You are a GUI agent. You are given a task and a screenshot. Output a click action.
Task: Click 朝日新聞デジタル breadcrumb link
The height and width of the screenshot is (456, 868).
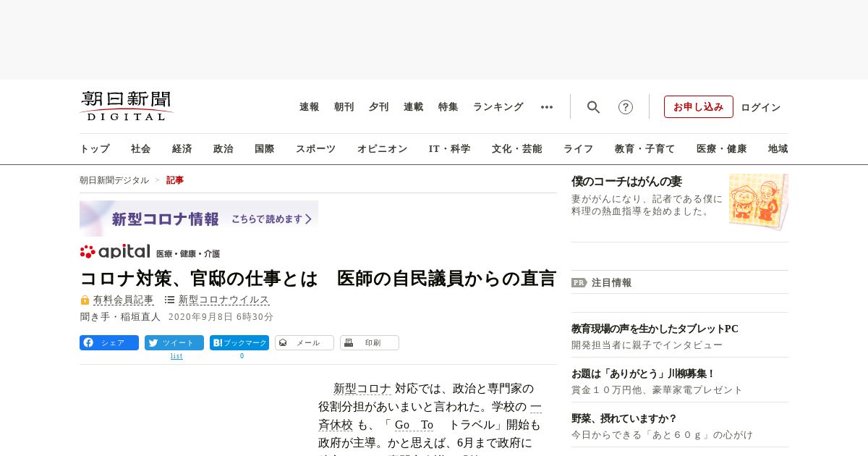pos(114,180)
